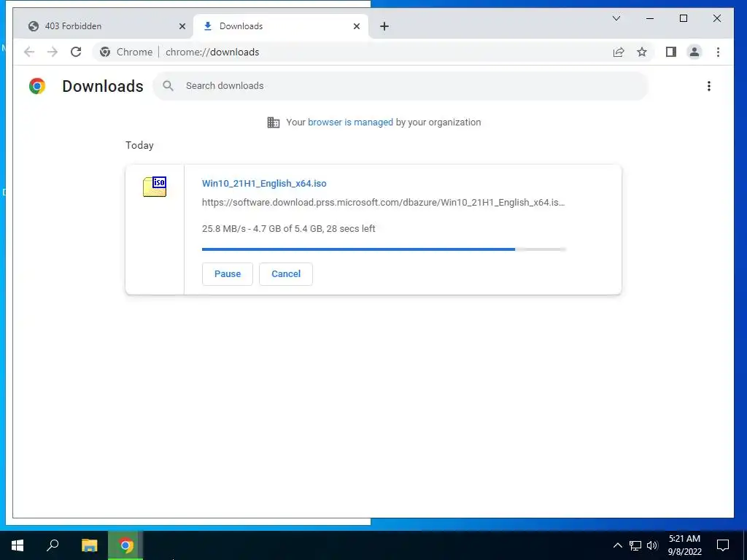Open a new tab with plus button
Image resolution: width=747 pixels, height=560 pixels.
tap(384, 26)
